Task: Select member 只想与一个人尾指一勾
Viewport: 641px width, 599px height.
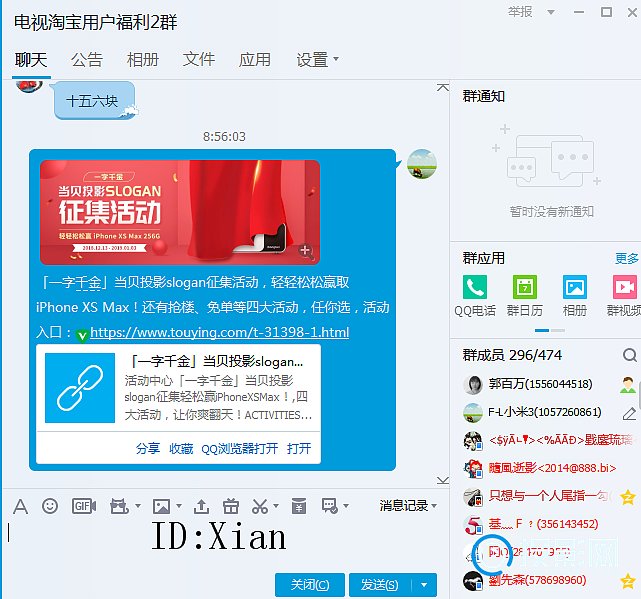Action: [550, 496]
